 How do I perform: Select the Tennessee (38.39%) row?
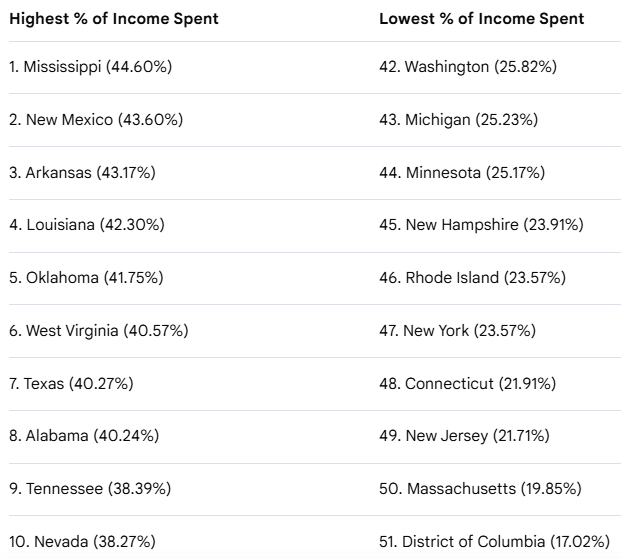(90, 488)
